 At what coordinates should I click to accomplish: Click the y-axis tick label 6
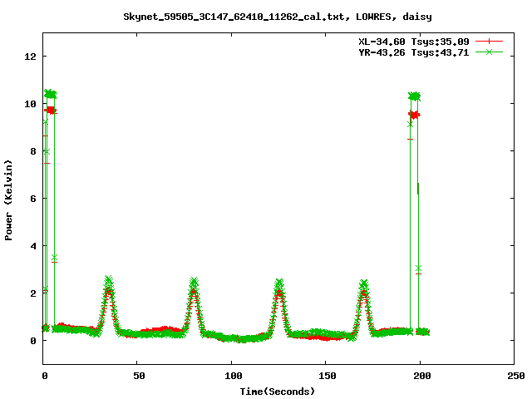pyautogui.click(x=33, y=199)
